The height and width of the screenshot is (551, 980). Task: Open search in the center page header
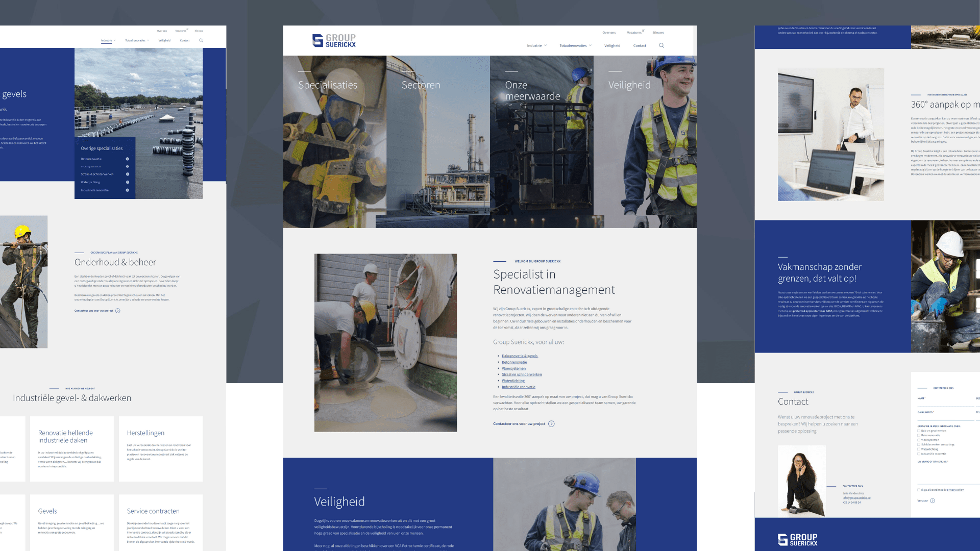(x=661, y=45)
